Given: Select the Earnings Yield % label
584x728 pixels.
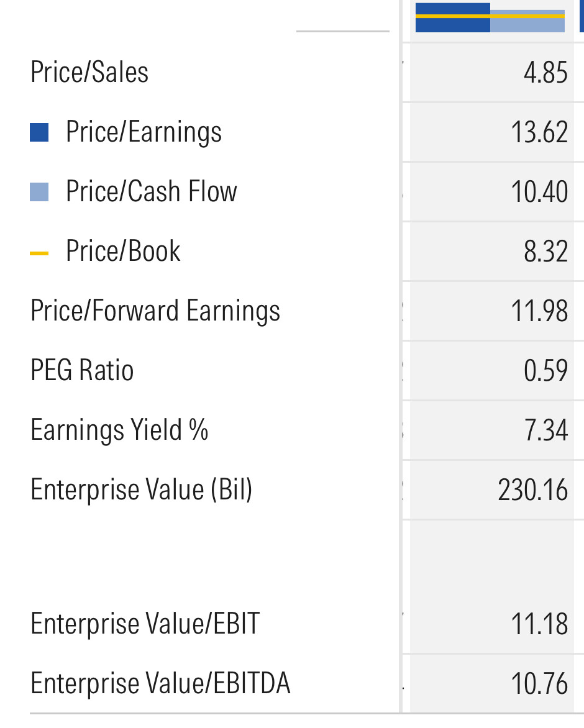Looking at the screenshot, I should pos(119,430).
